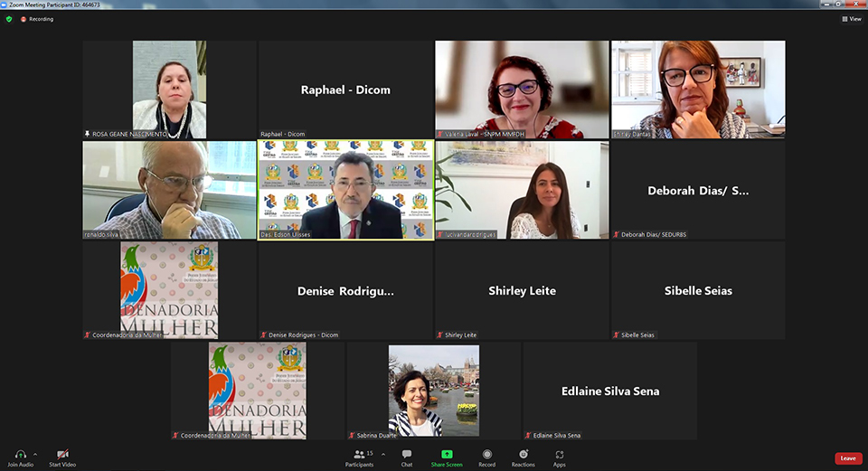Screen dimensions: 868x471
Task: Select Das. Edson Ulisses video tile
Action: click(x=345, y=190)
